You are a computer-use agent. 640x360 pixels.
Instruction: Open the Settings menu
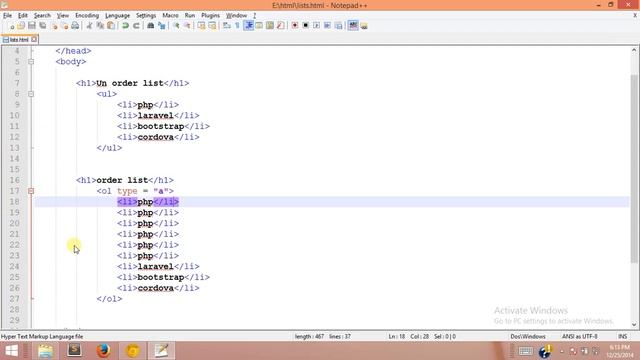146,16
